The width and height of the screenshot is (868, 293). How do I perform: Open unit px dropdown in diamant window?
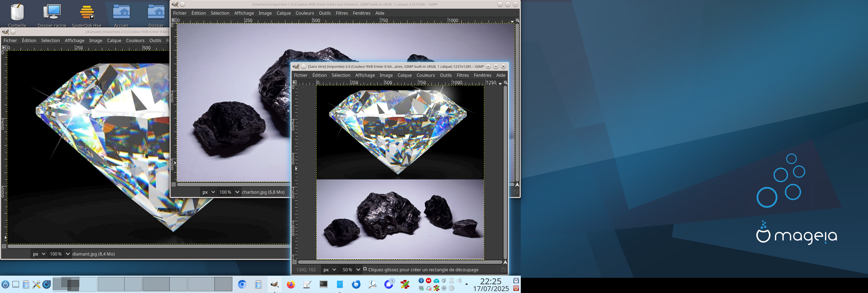click(39, 254)
